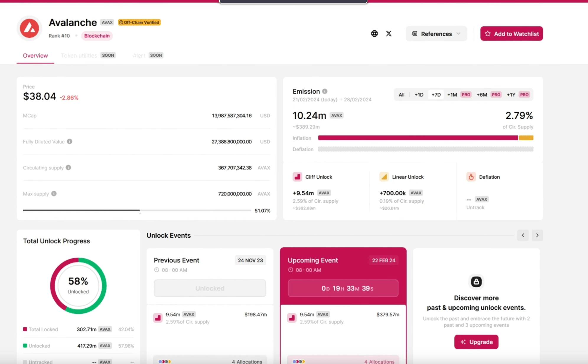
Task: Go to next unlock event with right chevron
Action: tap(537, 235)
